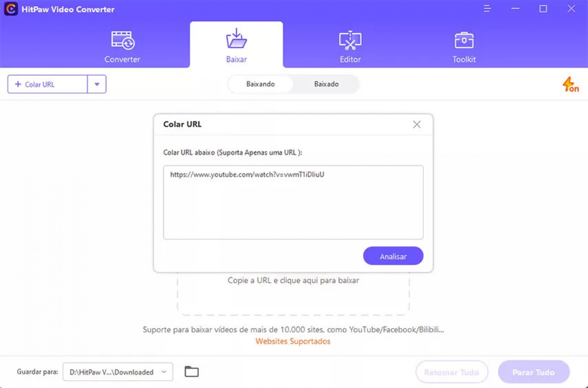Click the HitPaw app logo icon
The image size is (588, 388).
click(x=11, y=9)
